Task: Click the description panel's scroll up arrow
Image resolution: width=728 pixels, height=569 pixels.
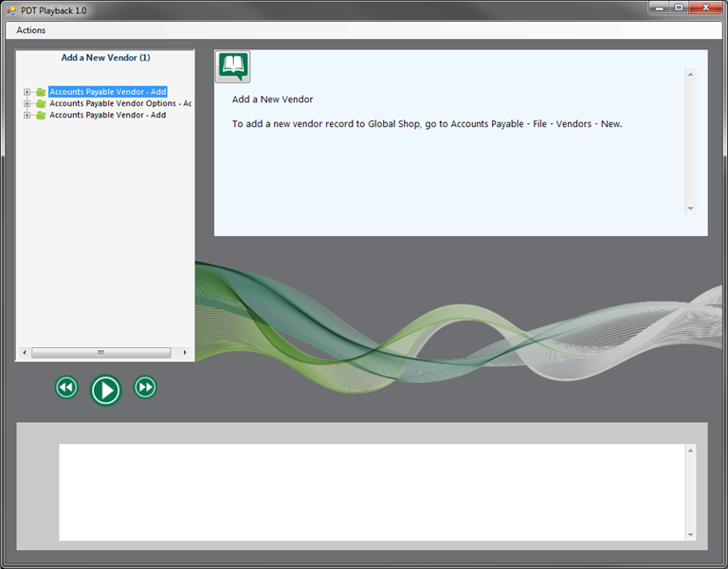Action: pyautogui.click(x=690, y=74)
